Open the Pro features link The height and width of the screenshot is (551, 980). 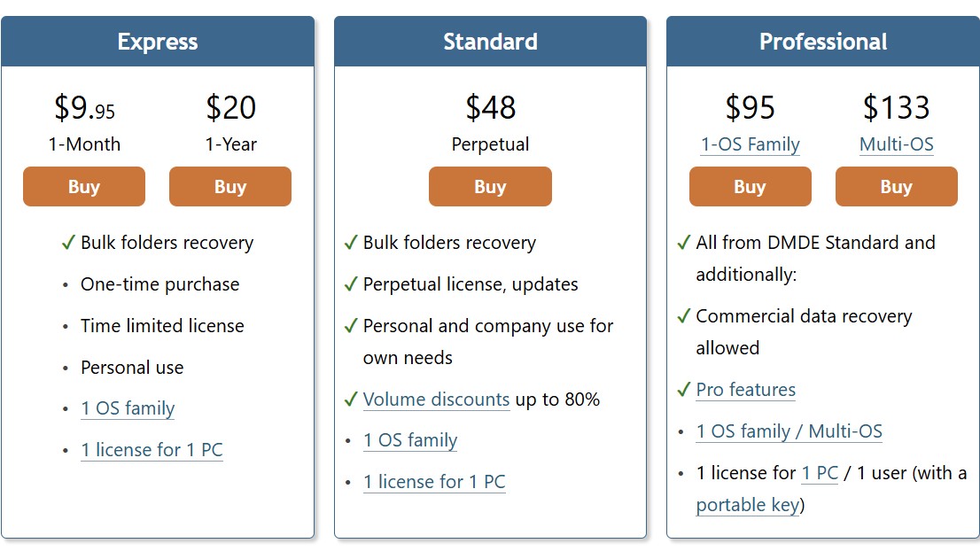tap(746, 390)
